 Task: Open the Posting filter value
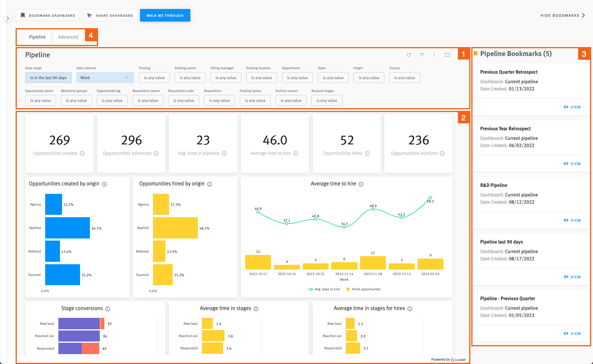(x=154, y=78)
